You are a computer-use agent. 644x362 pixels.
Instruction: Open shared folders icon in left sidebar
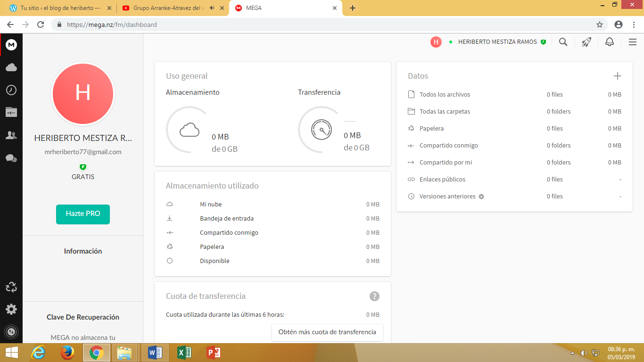pyautogui.click(x=11, y=112)
